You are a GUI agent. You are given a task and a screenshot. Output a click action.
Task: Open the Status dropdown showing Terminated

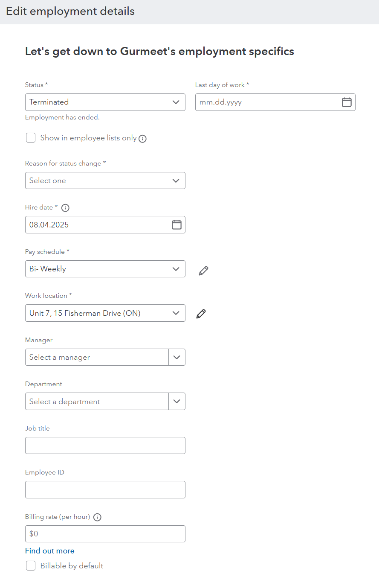105,102
